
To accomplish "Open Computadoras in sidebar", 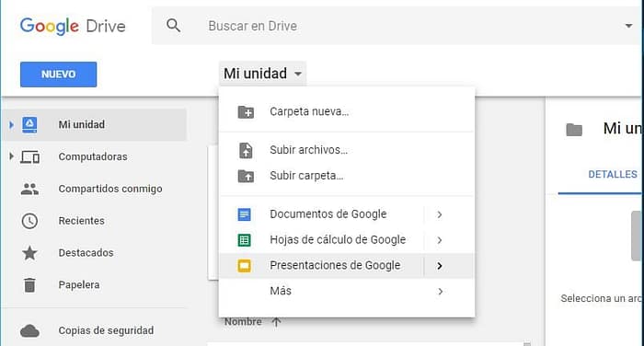I will click(x=94, y=156).
